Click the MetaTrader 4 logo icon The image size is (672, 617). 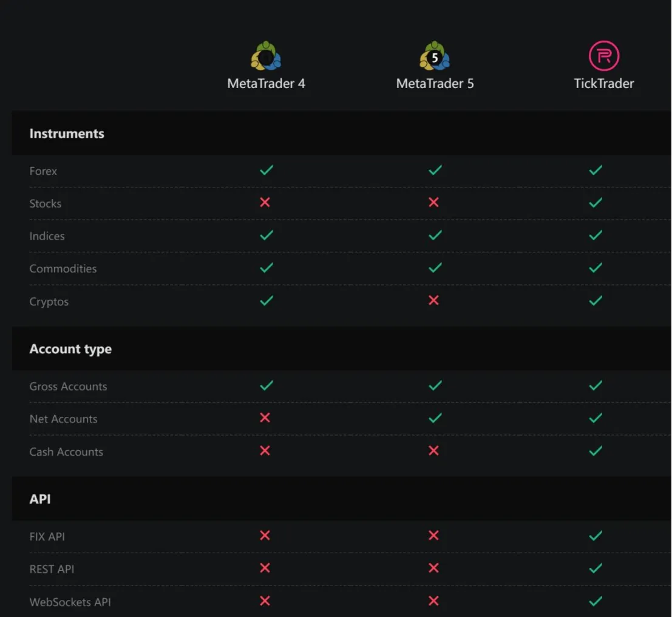pos(266,56)
